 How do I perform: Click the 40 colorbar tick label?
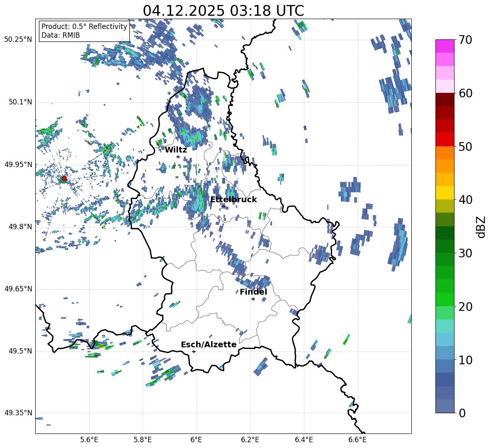point(465,200)
